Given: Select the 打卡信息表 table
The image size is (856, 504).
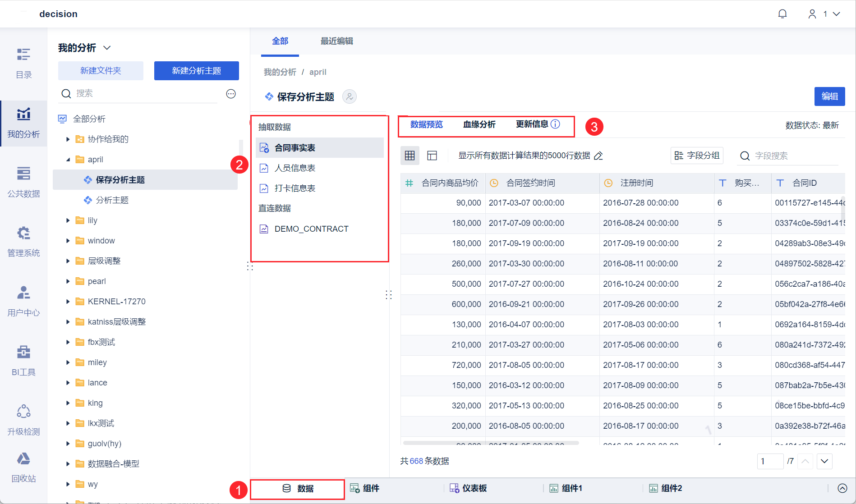Looking at the screenshot, I should [x=320, y=188].
